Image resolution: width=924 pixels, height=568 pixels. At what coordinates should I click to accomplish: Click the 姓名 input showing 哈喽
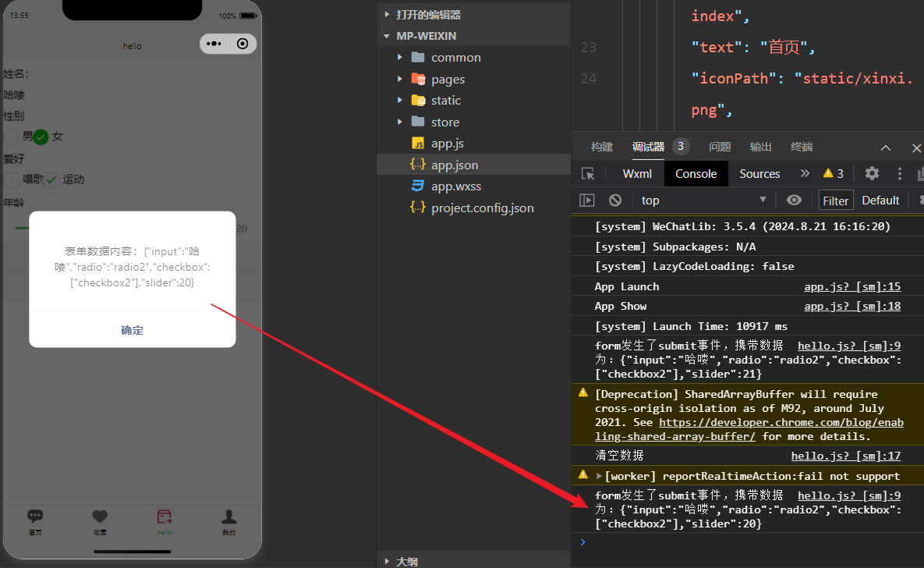[x=132, y=95]
